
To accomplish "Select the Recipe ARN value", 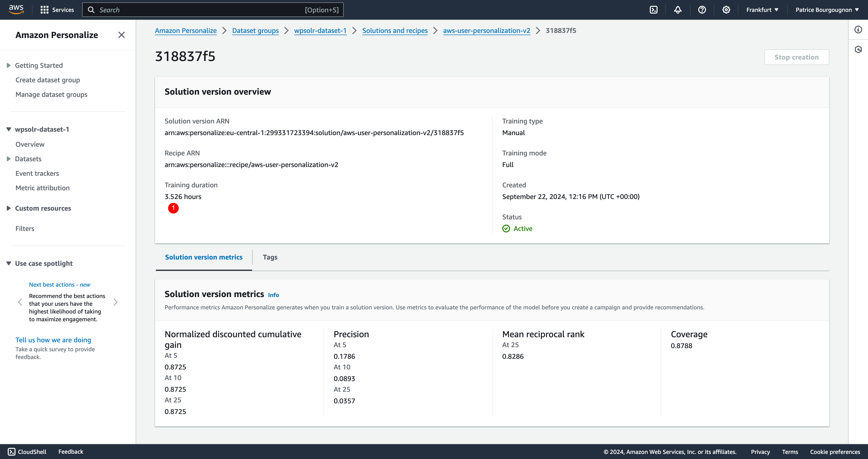I will pyautogui.click(x=251, y=165).
